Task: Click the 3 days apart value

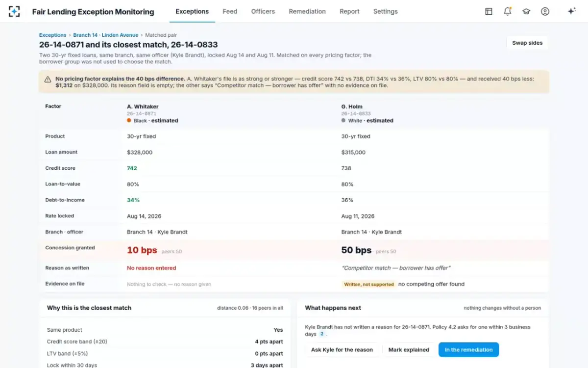Action: click(x=267, y=366)
